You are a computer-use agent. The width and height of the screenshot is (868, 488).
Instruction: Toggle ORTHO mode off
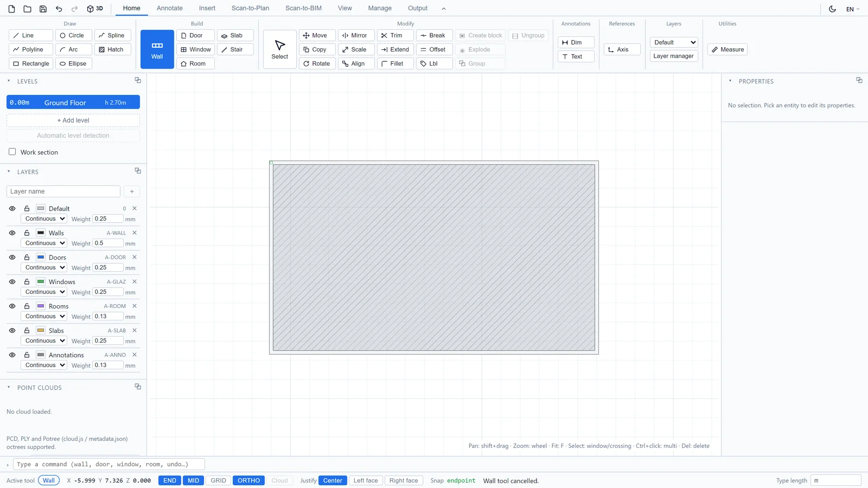point(248,480)
